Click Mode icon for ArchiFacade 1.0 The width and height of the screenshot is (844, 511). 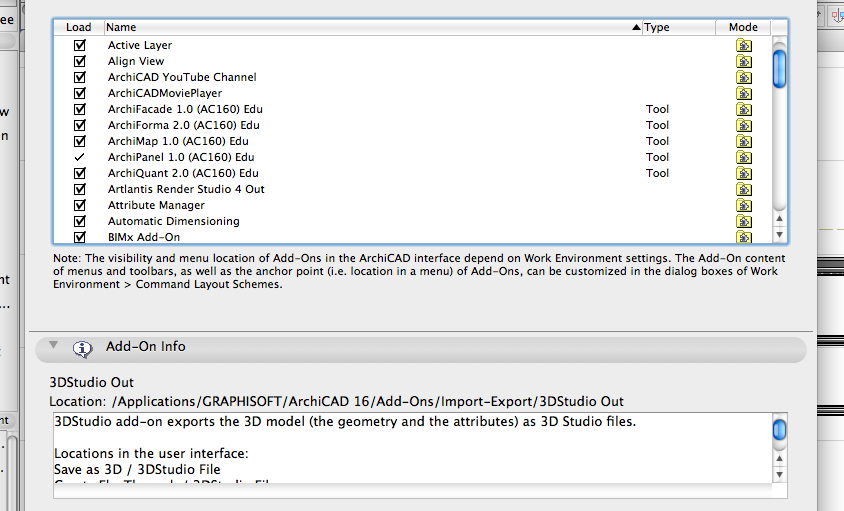(x=744, y=109)
